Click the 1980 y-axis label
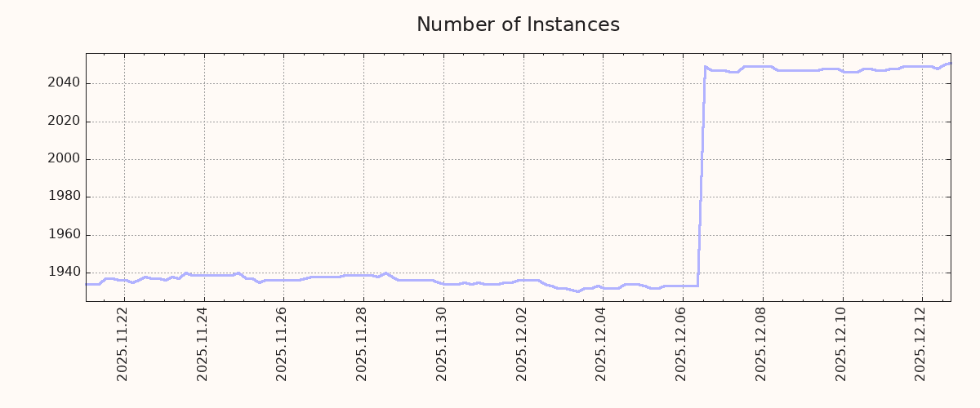Viewport: 980px width, 408px height. [64, 197]
